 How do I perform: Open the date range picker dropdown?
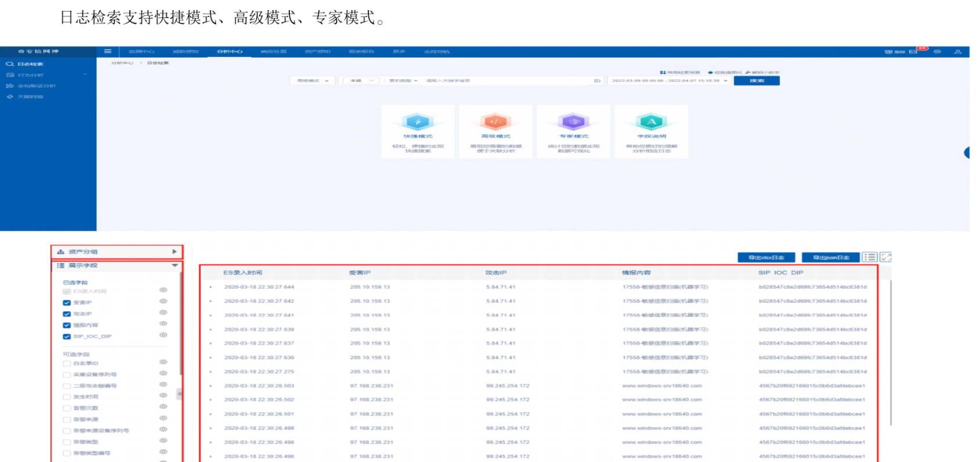click(669, 81)
